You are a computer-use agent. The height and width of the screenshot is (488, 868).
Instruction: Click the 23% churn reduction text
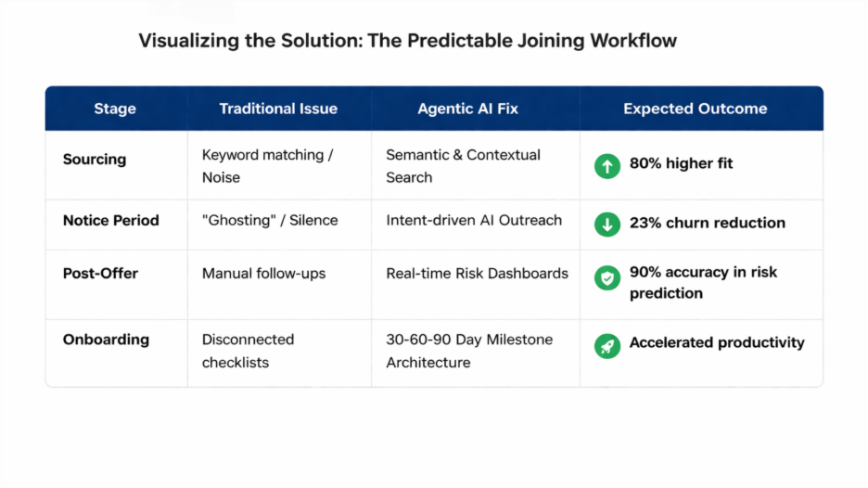click(x=707, y=223)
